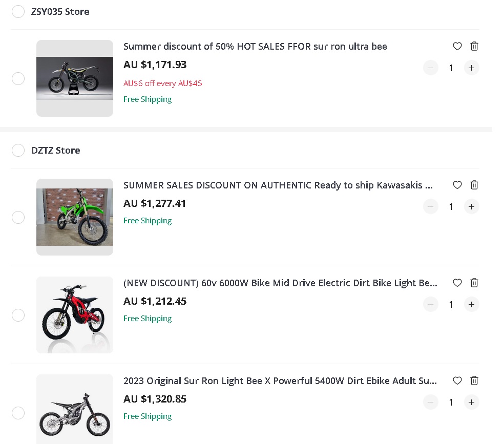Image resolution: width=504 pixels, height=444 pixels.
Task: Click Free Shipping on the 6000W bike
Action: 148,318
